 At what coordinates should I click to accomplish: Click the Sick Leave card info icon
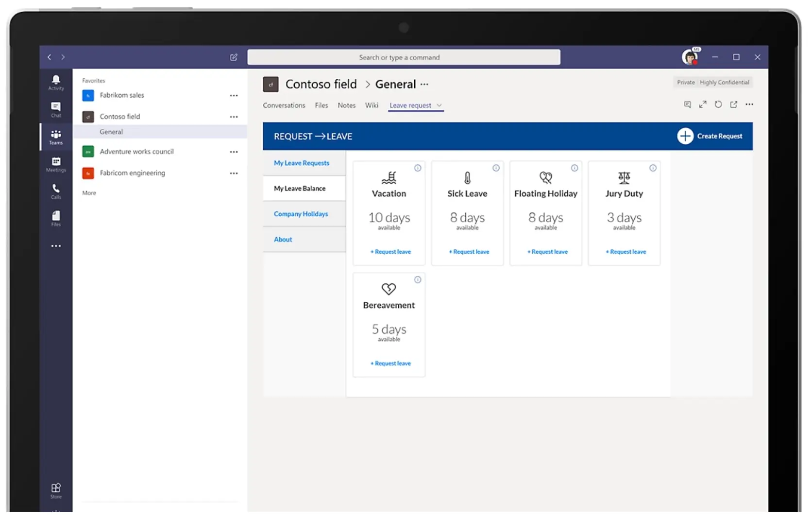point(496,168)
